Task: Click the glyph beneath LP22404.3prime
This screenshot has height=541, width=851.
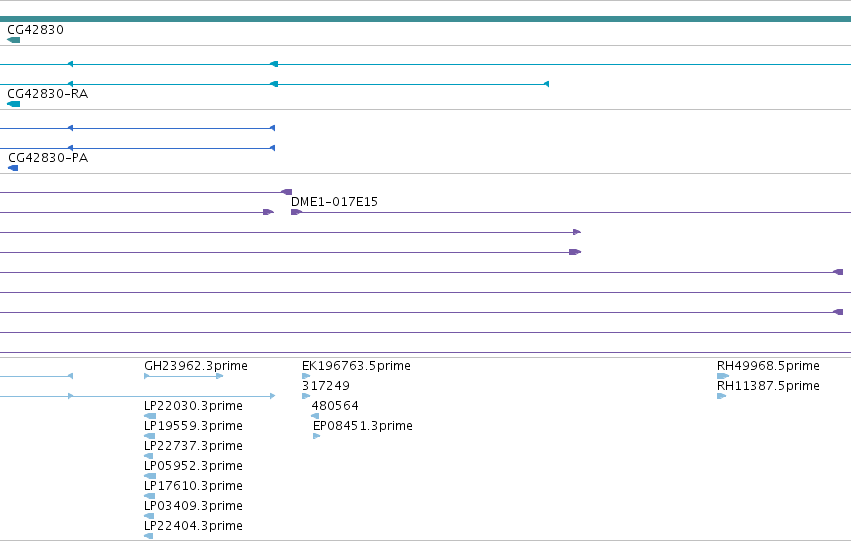Action: 148,536
